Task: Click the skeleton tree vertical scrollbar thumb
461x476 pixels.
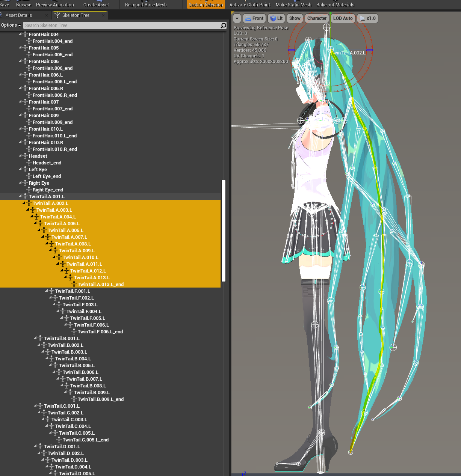Action: (x=224, y=231)
